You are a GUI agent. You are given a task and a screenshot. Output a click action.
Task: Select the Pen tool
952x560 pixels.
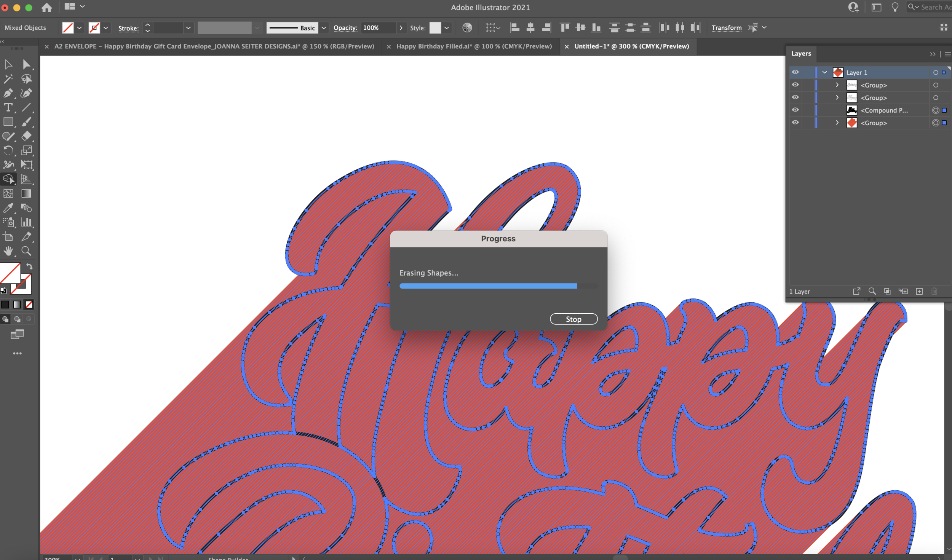(8, 93)
